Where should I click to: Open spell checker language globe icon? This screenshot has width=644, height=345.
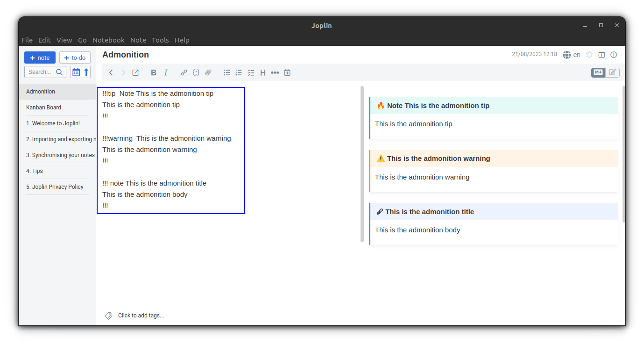click(567, 55)
